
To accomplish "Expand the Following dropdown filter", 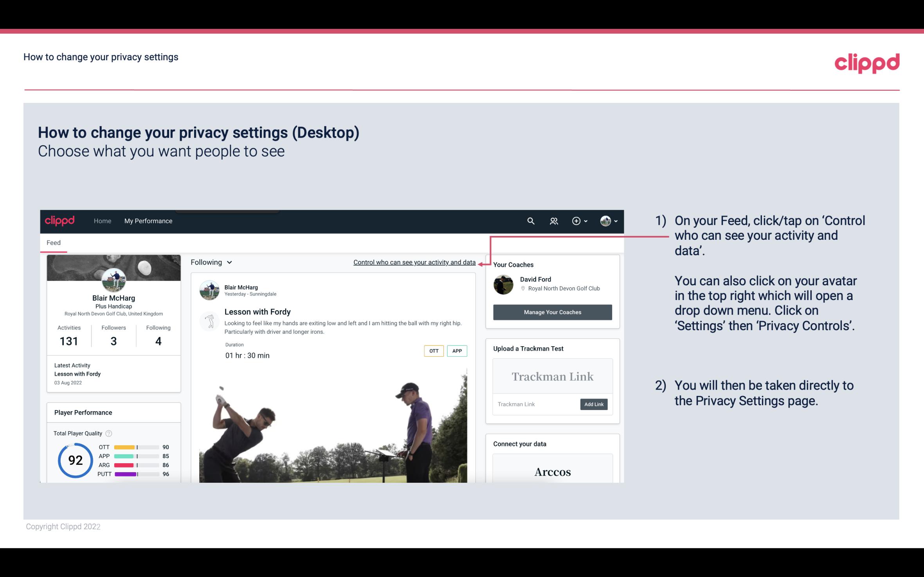I will (x=210, y=261).
